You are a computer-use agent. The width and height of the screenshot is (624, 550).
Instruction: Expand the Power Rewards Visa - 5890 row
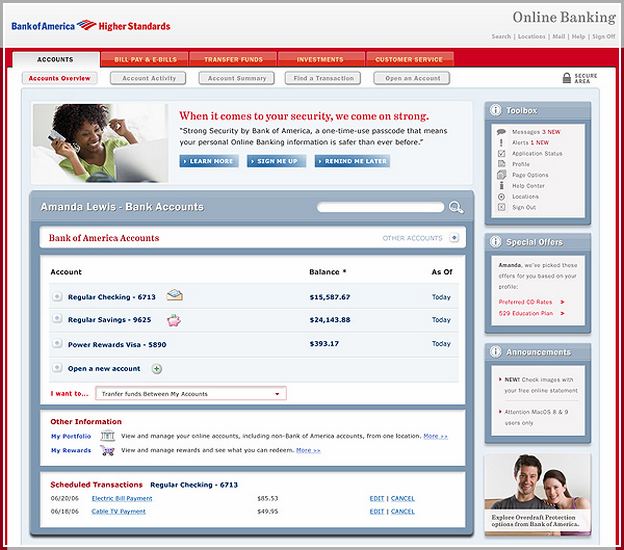[57, 343]
